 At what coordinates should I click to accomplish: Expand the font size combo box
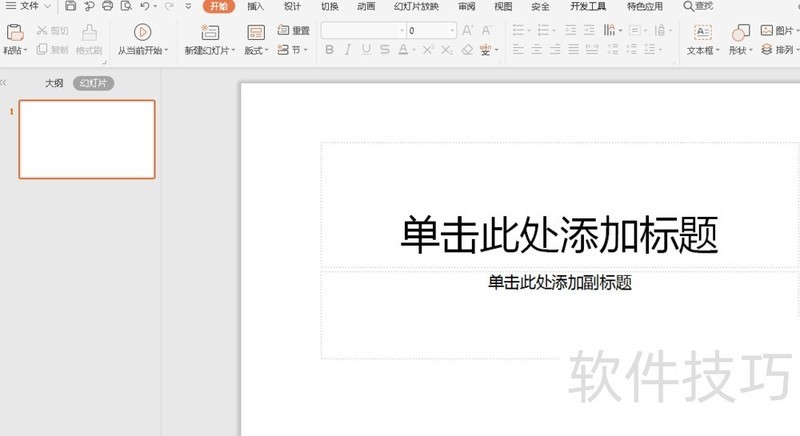click(452, 31)
